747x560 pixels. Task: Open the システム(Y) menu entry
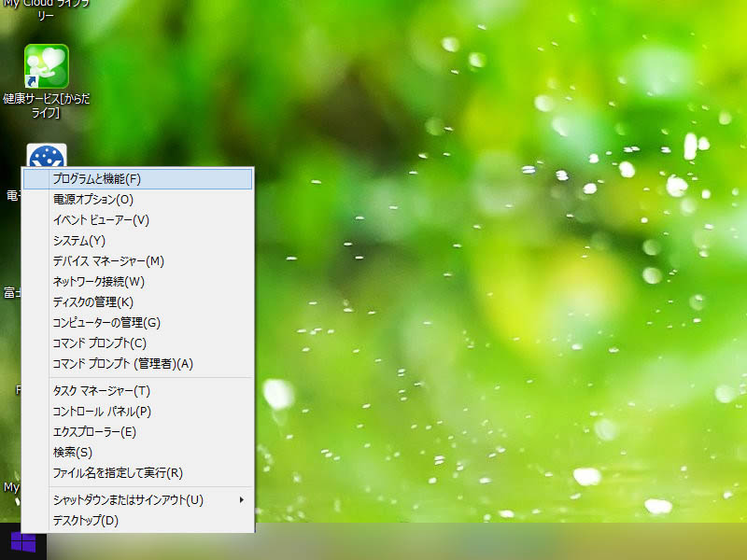click(79, 240)
